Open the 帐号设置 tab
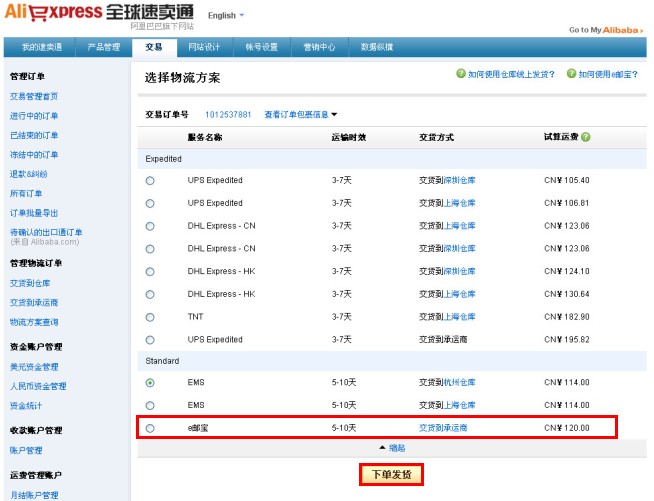 262,47
